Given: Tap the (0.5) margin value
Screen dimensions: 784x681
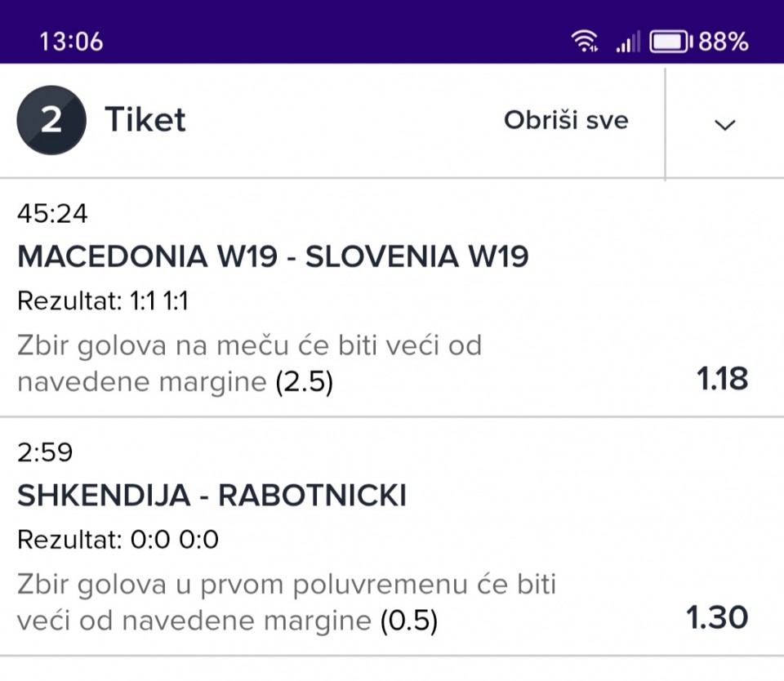Looking at the screenshot, I should point(409,622).
